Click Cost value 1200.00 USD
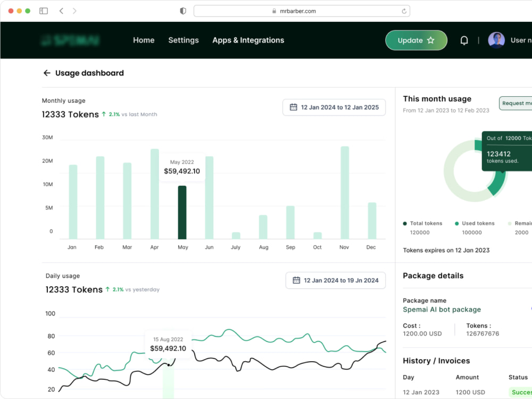The height and width of the screenshot is (399, 532). 422,334
